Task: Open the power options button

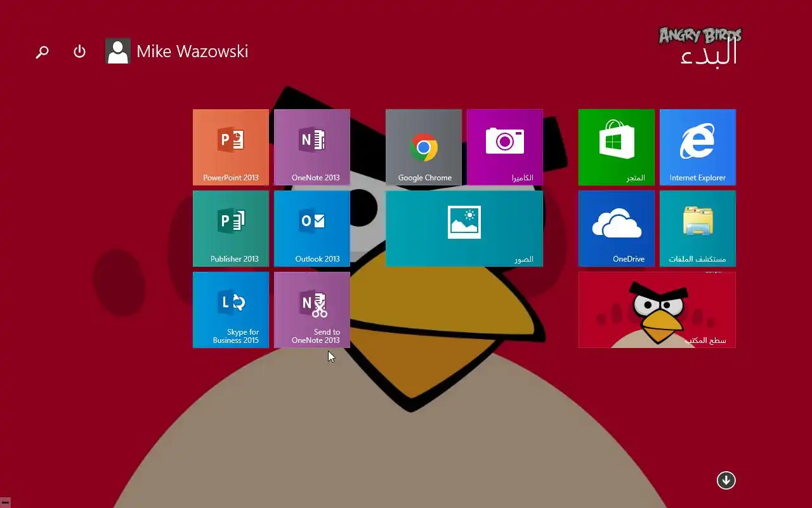Action: click(79, 51)
